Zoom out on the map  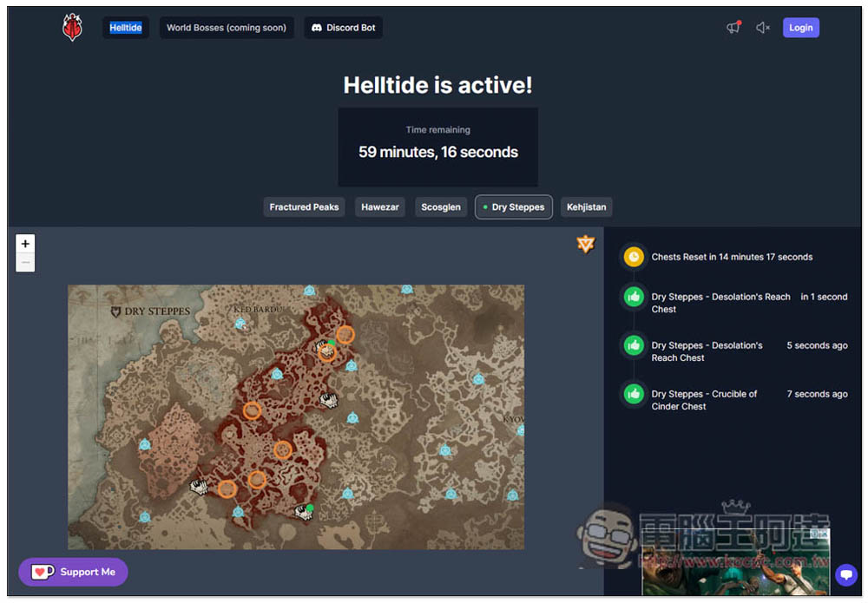(x=25, y=262)
